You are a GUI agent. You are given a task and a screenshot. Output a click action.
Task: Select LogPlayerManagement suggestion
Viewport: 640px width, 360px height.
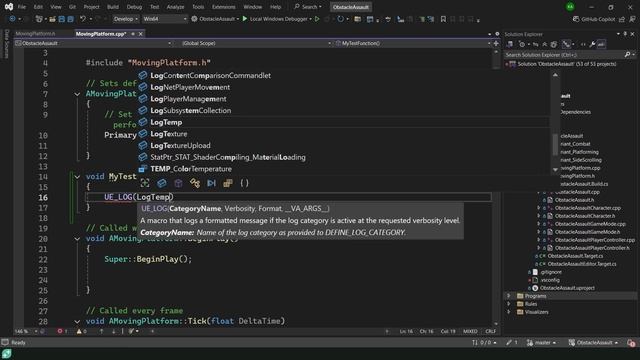(343, 99)
